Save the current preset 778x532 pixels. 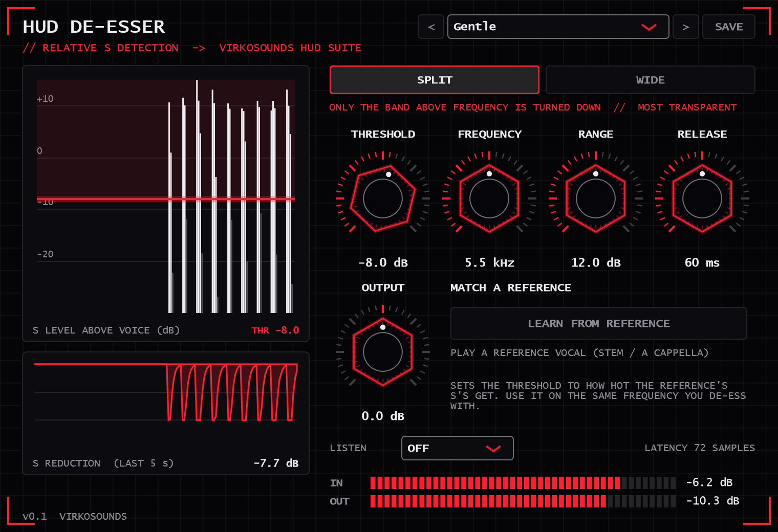(728, 27)
